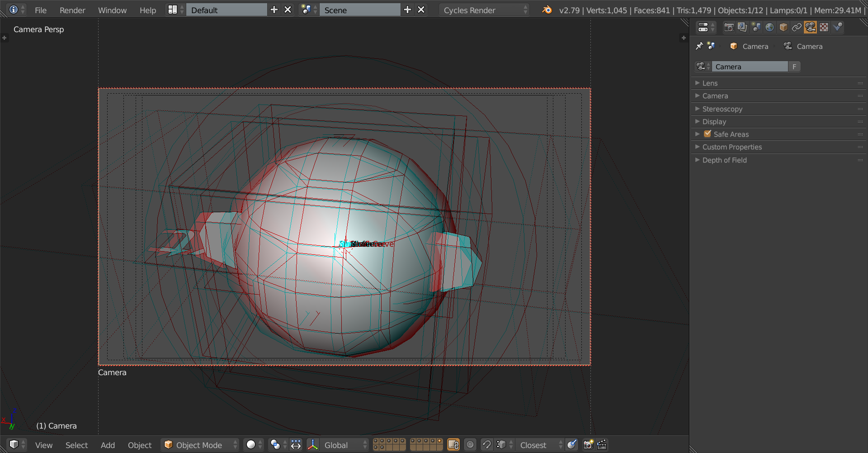Open the Cycles Render engine dropdown

tap(484, 10)
